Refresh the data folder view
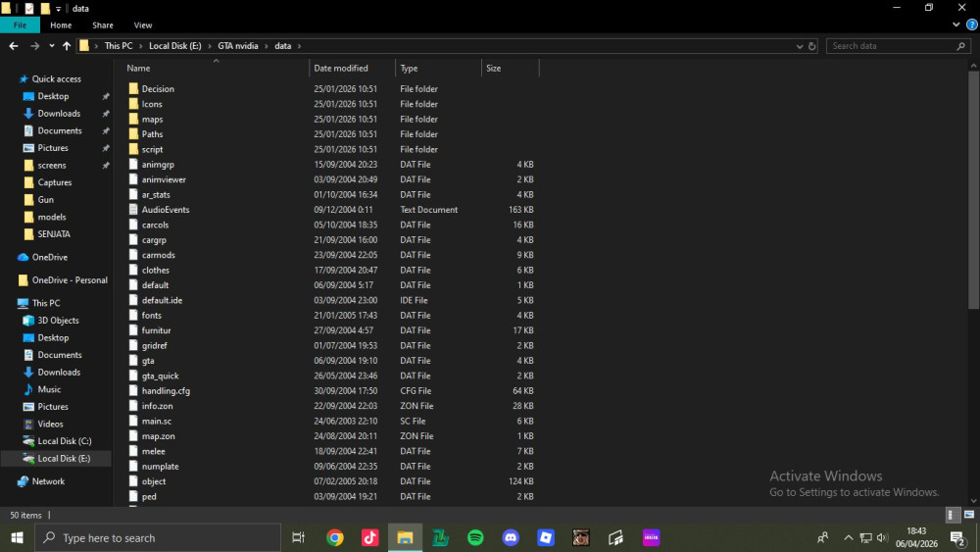This screenshot has height=552, width=980. (x=811, y=46)
